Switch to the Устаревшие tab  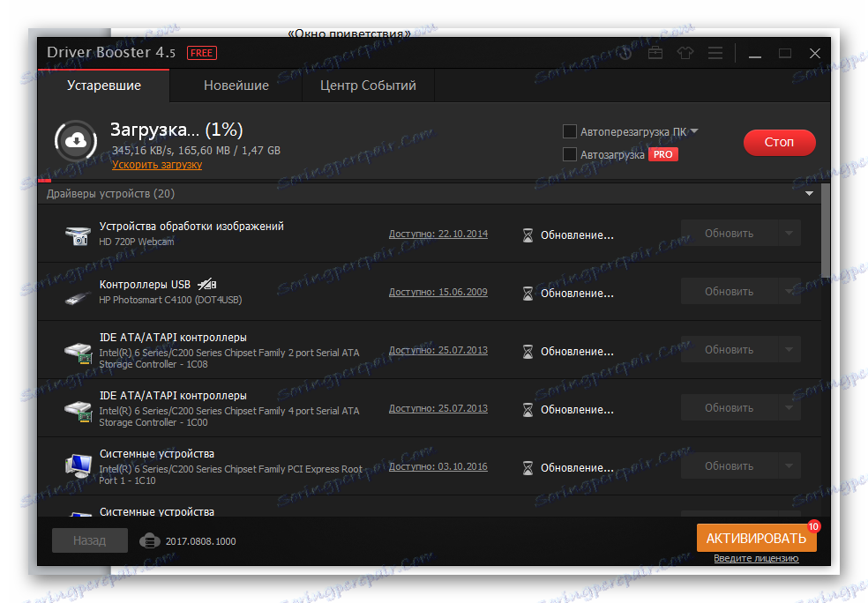point(103,86)
